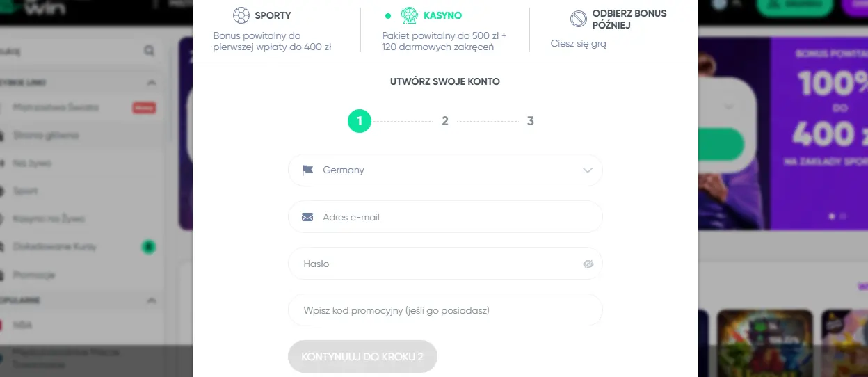Click the banner carousel pagination dot
Screen dimensions: 868x377
[x=831, y=216]
